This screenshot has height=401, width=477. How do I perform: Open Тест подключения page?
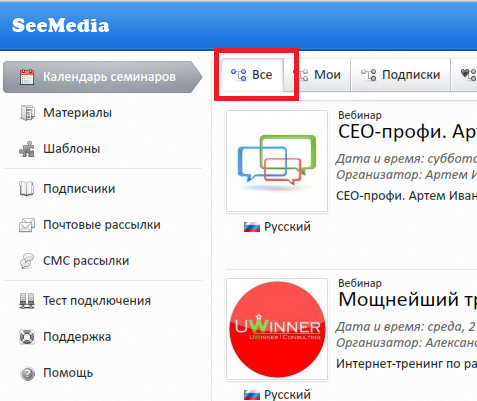[97, 301]
